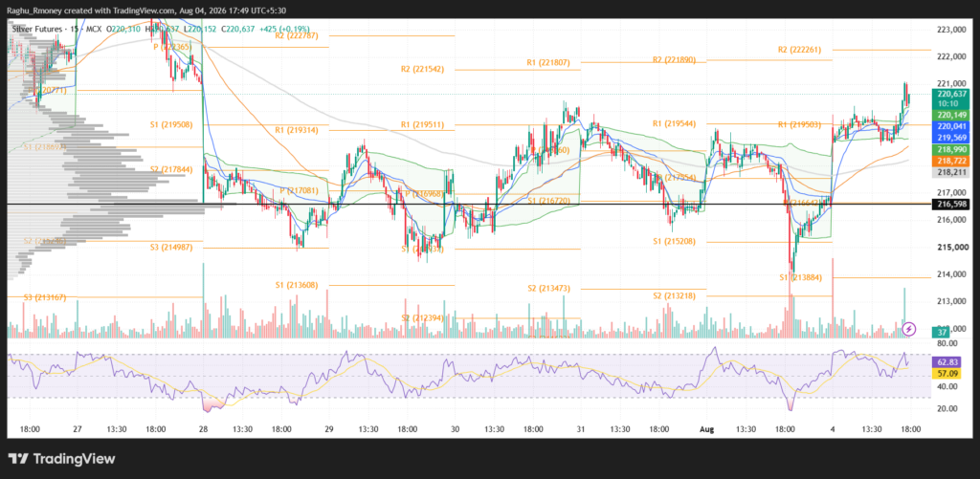Select the current price label 220,637
The width and height of the screenshot is (980, 479).
(x=950, y=94)
